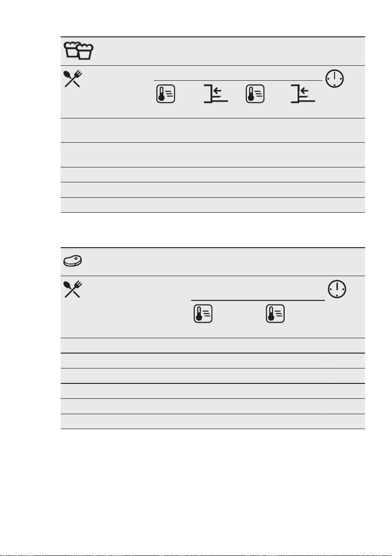Click the steak meat icon
This screenshot has height=556, width=392.
coord(73,261)
